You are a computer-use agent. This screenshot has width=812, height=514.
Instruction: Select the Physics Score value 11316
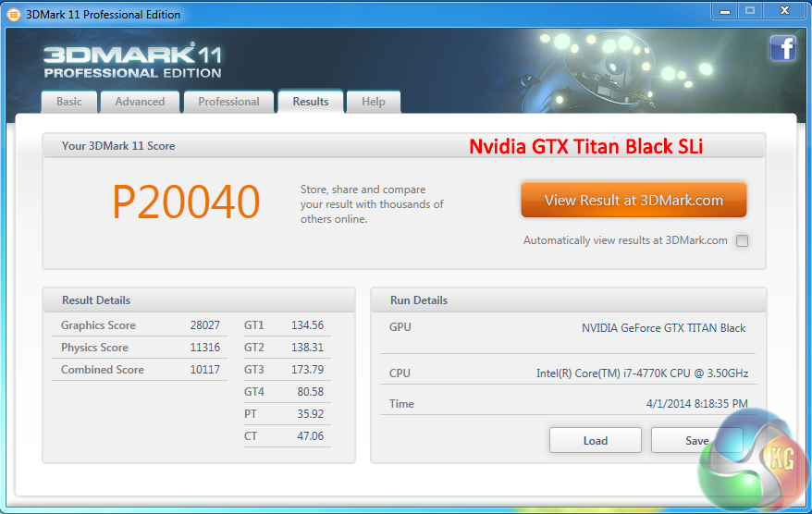pos(205,348)
